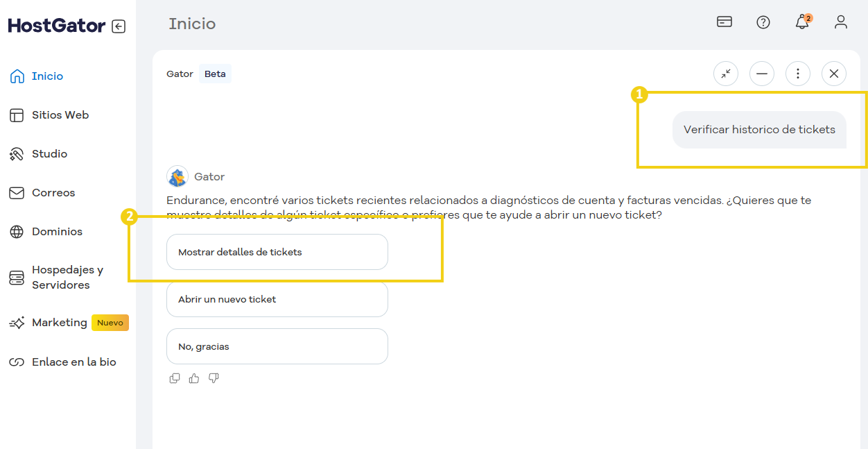Collapse the HostGator sidebar arrow icon

119,26
